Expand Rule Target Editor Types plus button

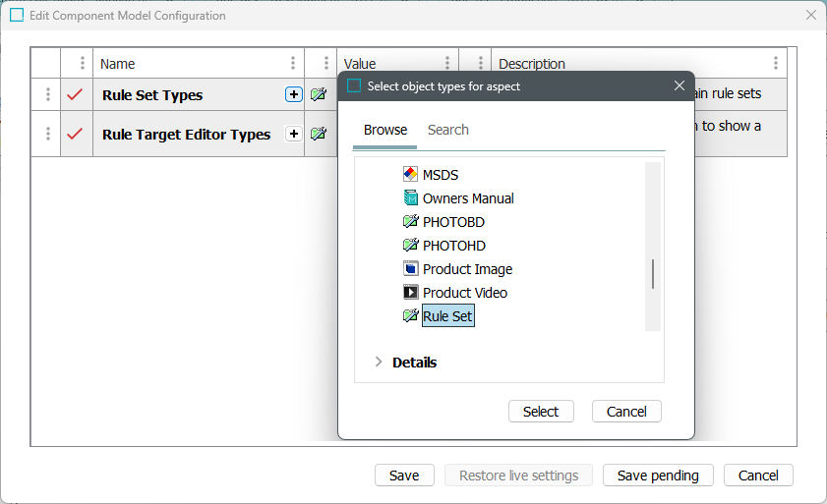(x=293, y=134)
